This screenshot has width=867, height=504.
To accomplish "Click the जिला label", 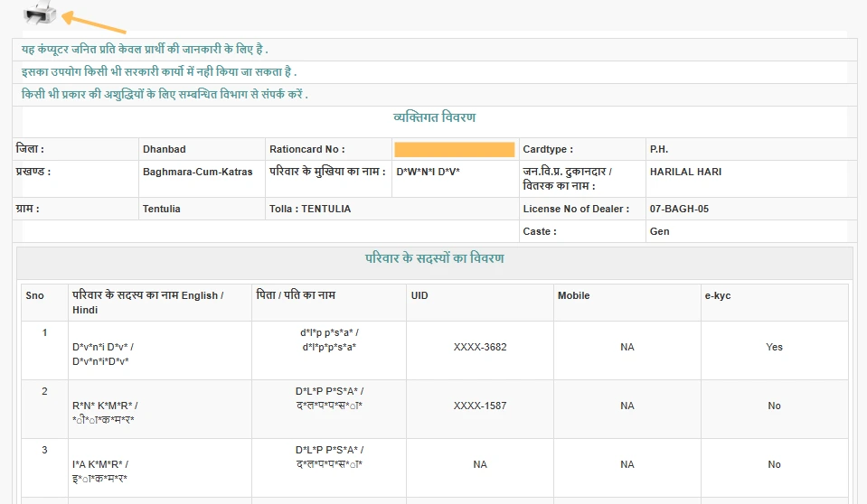I will pyautogui.click(x=30, y=149).
